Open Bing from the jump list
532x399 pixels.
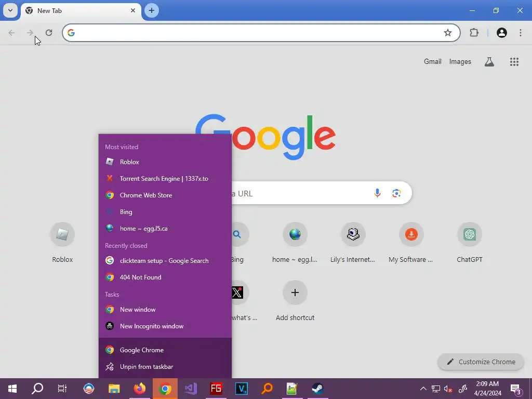[165, 212]
